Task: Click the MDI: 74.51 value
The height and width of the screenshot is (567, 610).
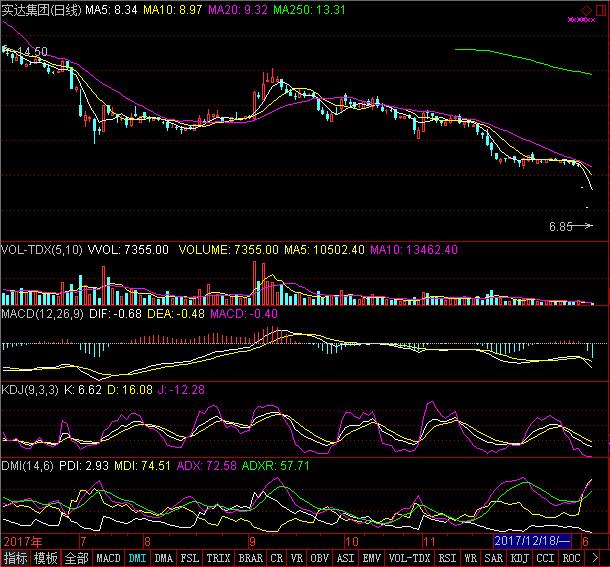Action: [142, 465]
